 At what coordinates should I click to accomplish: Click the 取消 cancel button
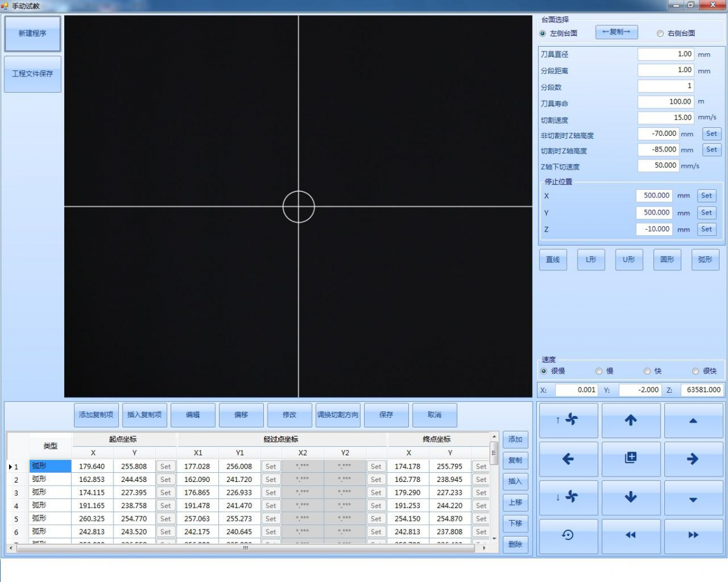tap(434, 415)
